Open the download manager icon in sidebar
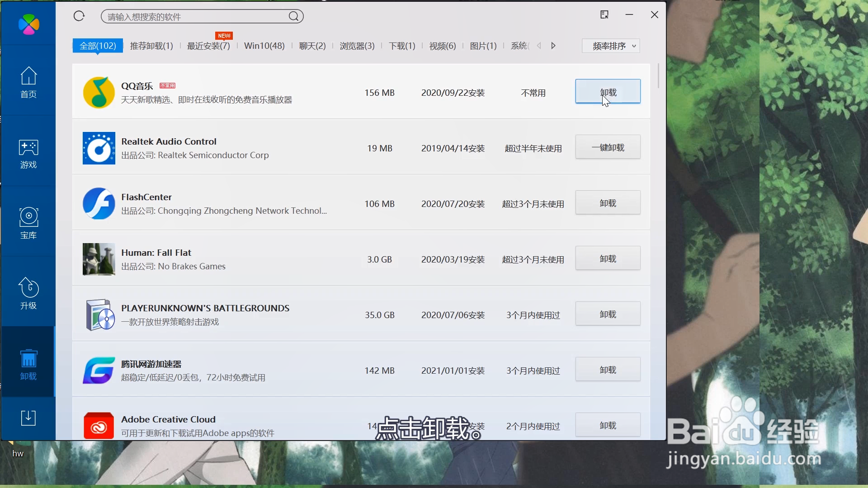The width and height of the screenshot is (868, 488). click(x=28, y=418)
